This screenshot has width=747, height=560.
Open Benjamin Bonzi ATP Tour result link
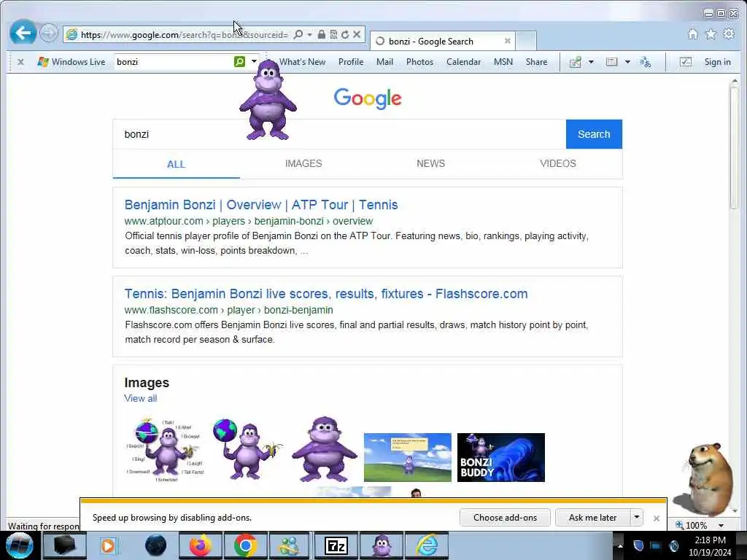point(261,205)
